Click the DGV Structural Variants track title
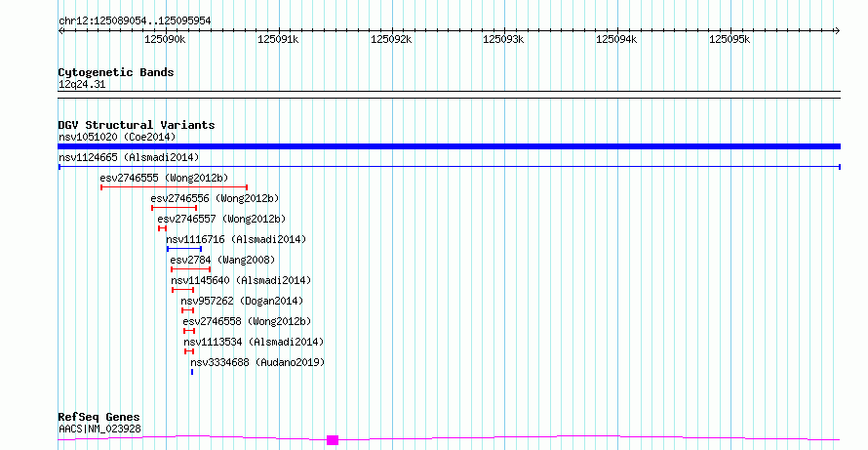This screenshot has width=868, height=450. point(137,125)
